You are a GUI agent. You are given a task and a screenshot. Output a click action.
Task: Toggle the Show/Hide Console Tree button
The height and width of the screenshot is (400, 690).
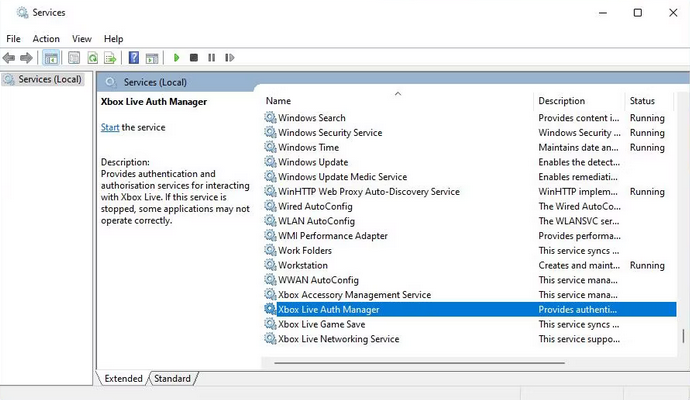51,58
